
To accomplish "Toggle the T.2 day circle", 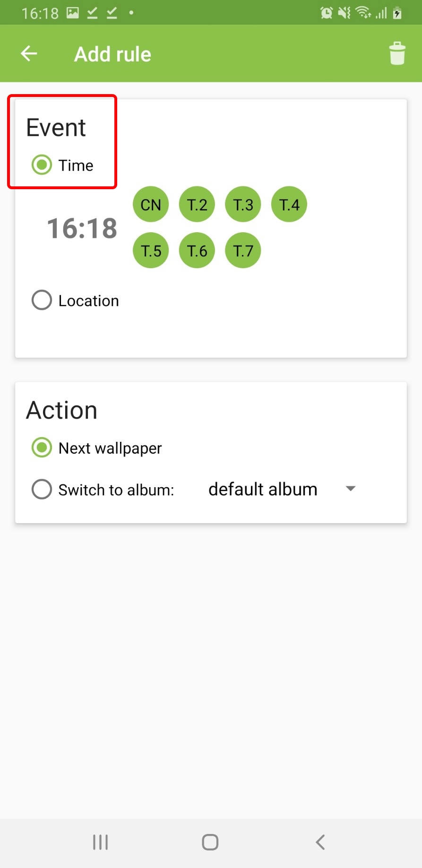I will click(x=197, y=205).
